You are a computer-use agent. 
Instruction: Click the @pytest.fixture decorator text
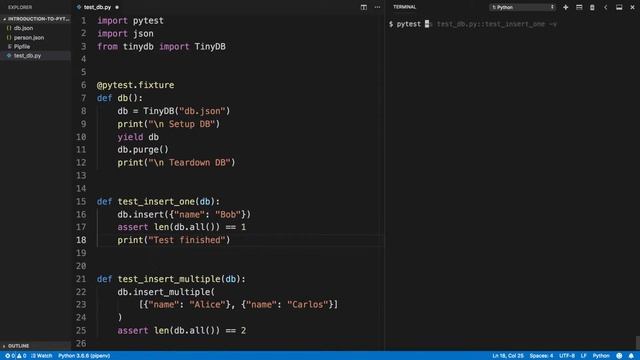(136, 85)
